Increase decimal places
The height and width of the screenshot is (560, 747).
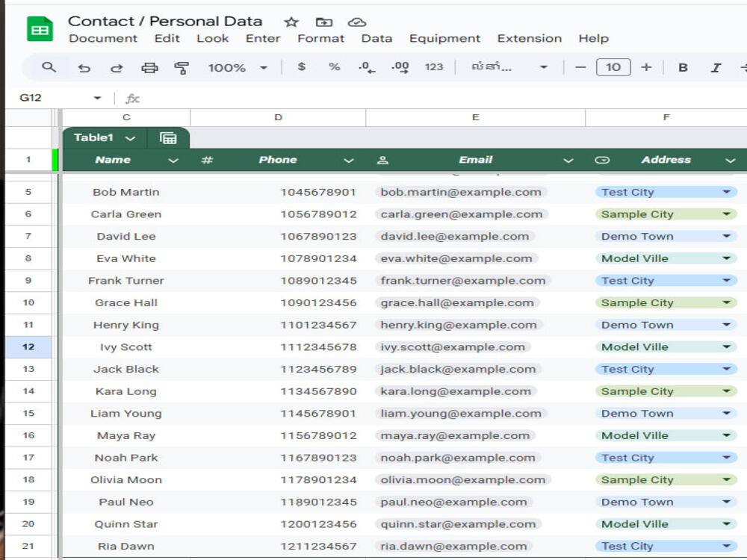(400, 67)
